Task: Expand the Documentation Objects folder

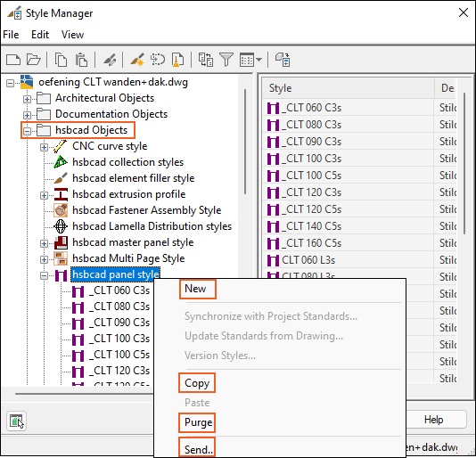Action: (27, 115)
